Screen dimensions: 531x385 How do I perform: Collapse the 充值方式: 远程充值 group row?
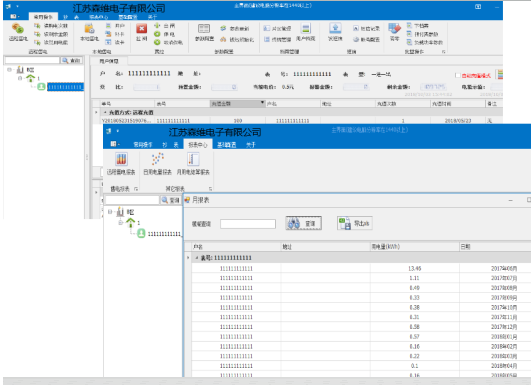105,112
